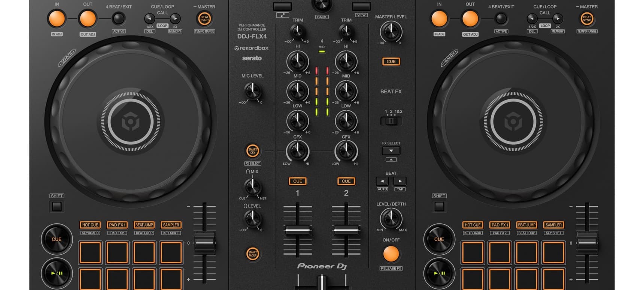This screenshot has width=644, height=290.
Task: Click the channel 2 CFX knob
Action: 346,151
